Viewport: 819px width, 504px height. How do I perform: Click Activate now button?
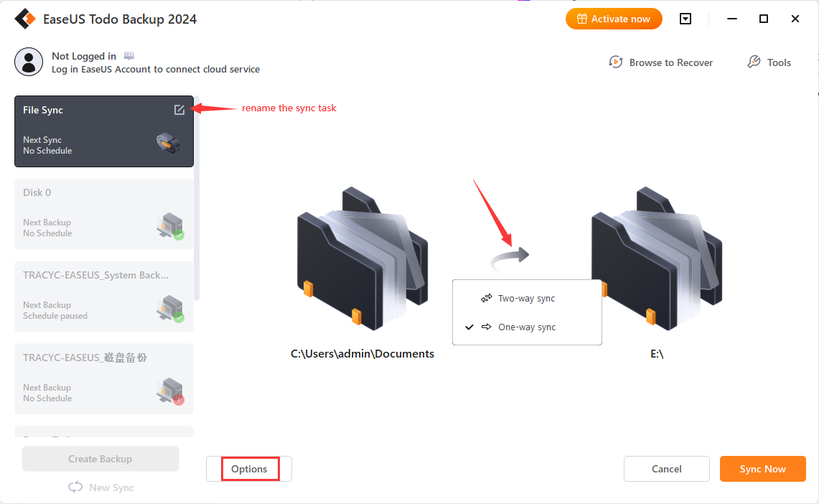click(614, 19)
